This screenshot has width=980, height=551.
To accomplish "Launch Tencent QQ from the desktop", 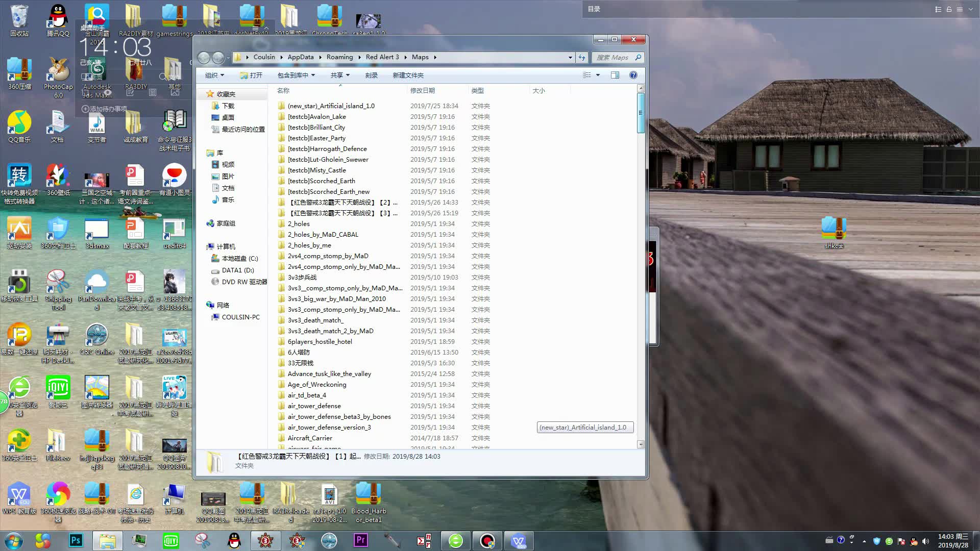I will [x=58, y=20].
